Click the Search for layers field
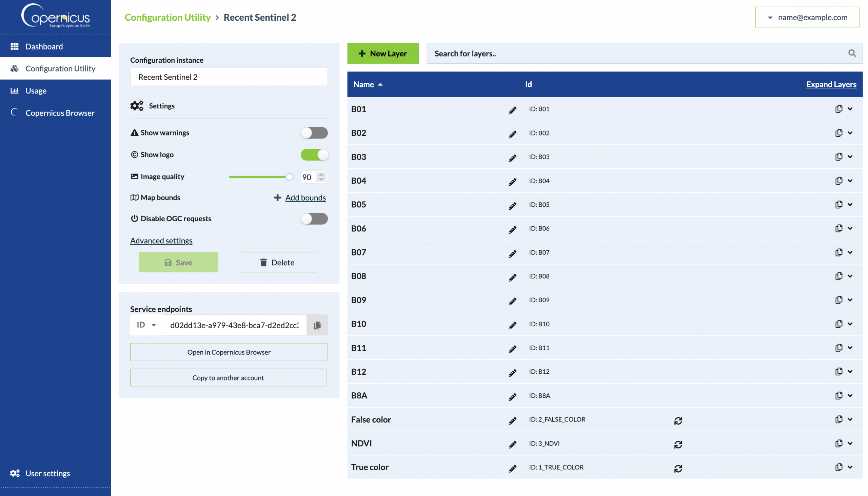The height and width of the screenshot is (496, 868). point(631,53)
